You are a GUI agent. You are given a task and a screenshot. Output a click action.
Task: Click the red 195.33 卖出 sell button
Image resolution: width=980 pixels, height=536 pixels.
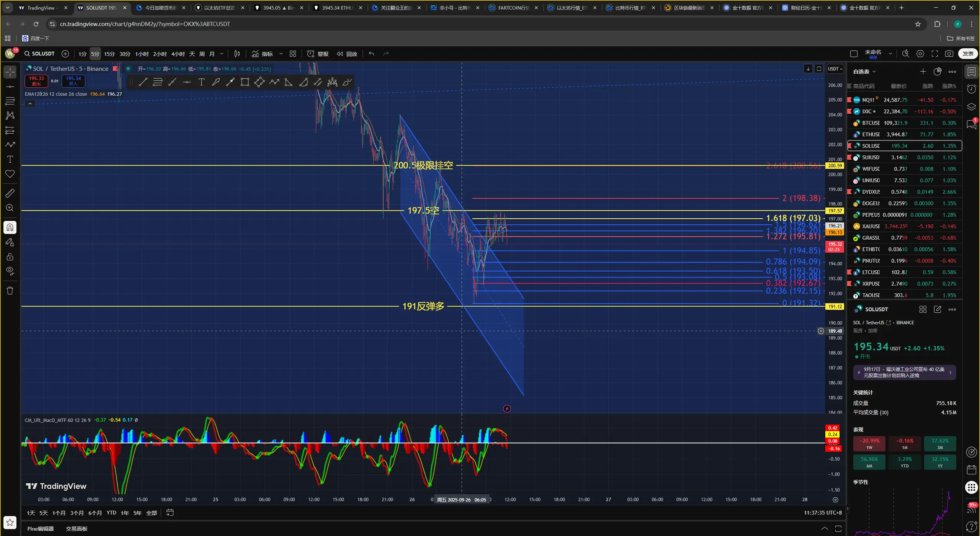[x=36, y=81]
